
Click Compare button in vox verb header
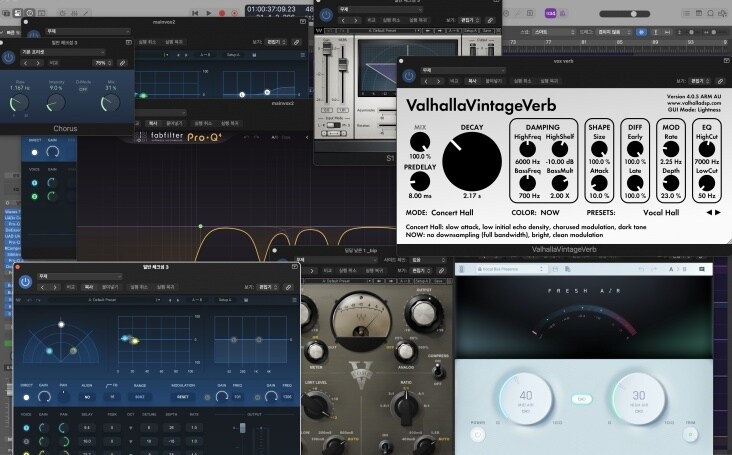pyautogui.click(x=454, y=81)
